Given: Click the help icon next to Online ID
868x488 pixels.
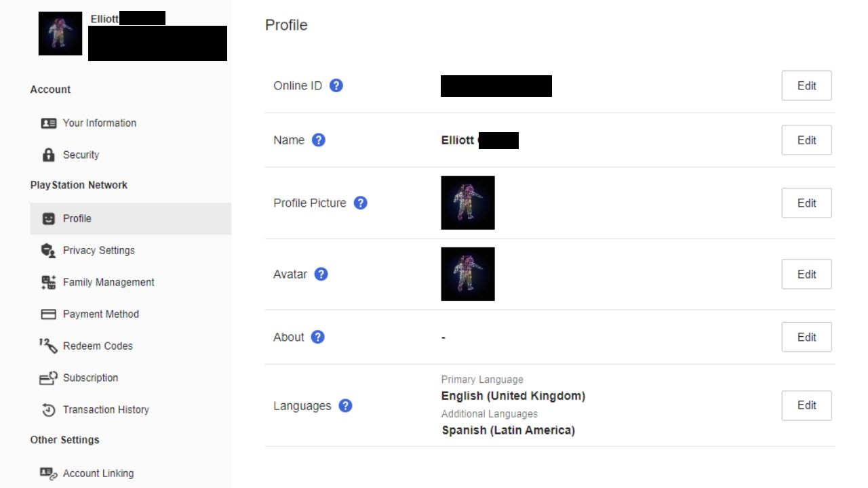Looking at the screenshot, I should tap(336, 86).
